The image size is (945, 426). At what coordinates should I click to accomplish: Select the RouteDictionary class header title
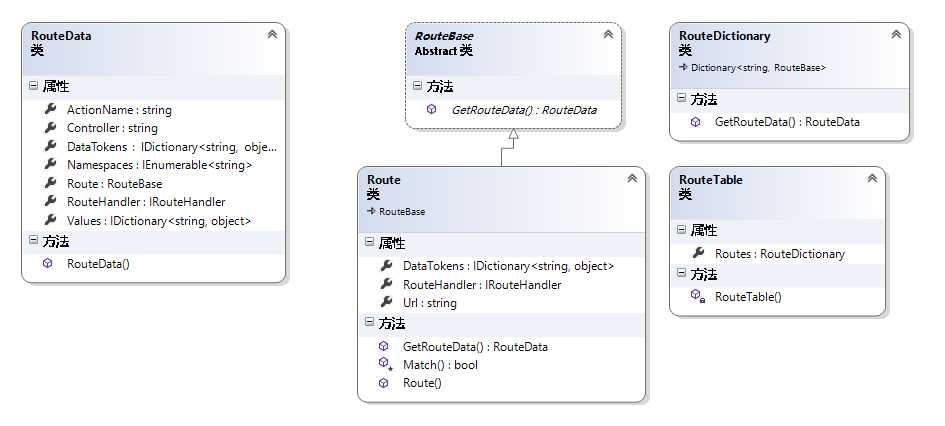coord(725,35)
